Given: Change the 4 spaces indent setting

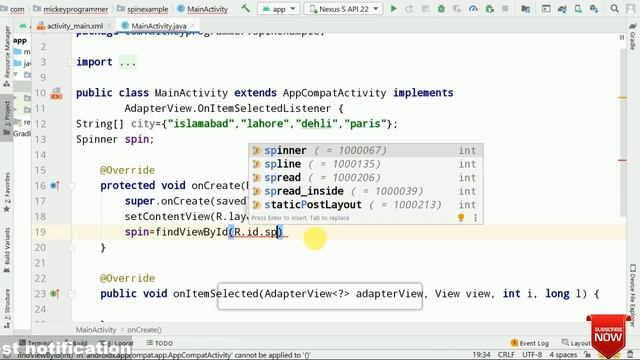Looking at the screenshot, I should 563,355.
